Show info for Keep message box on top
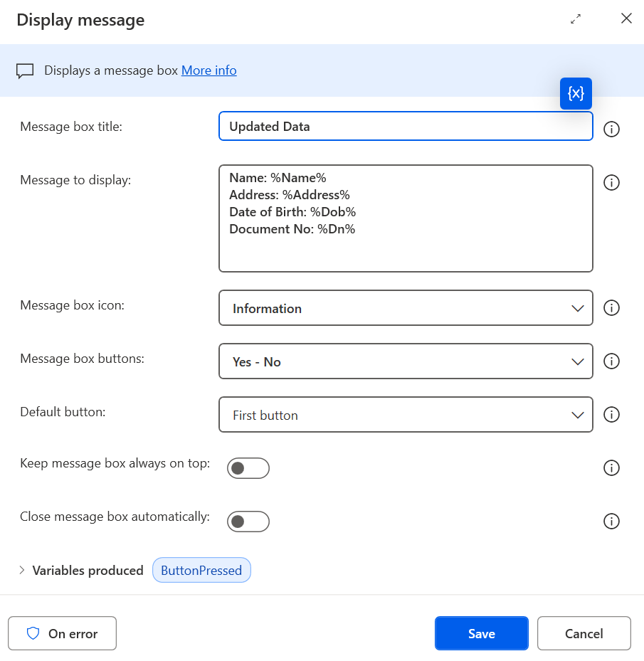The width and height of the screenshot is (644, 661). 611,468
